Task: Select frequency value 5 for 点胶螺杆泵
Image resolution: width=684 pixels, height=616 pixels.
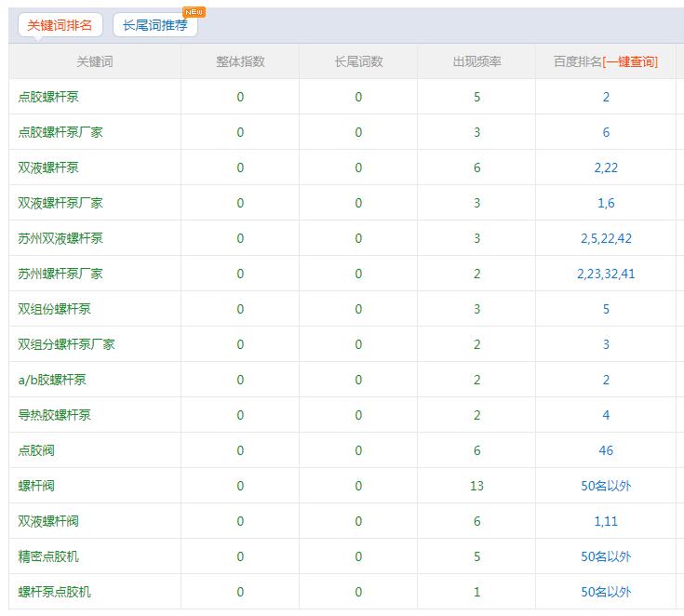Action: pyautogui.click(x=476, y=97)
